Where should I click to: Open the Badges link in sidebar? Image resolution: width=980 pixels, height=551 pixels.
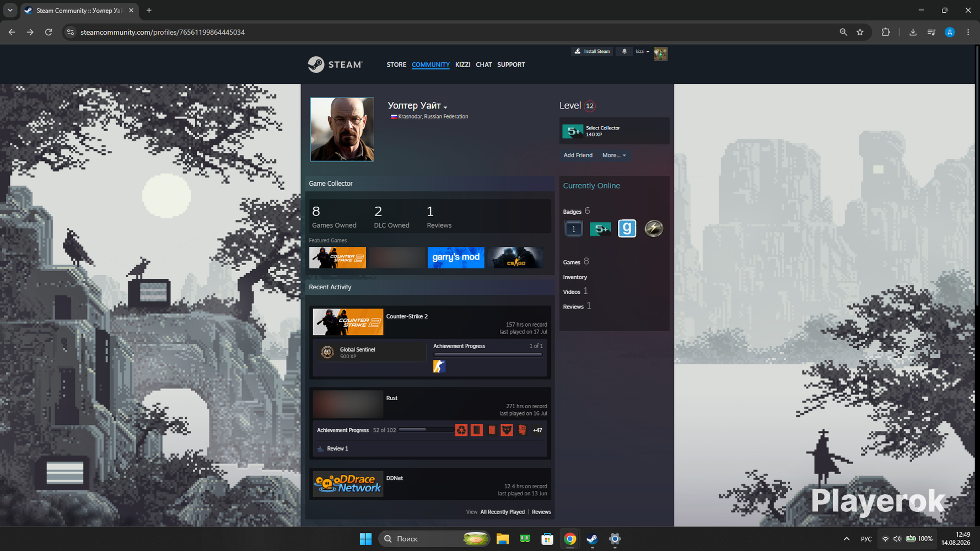pos(572,212)
